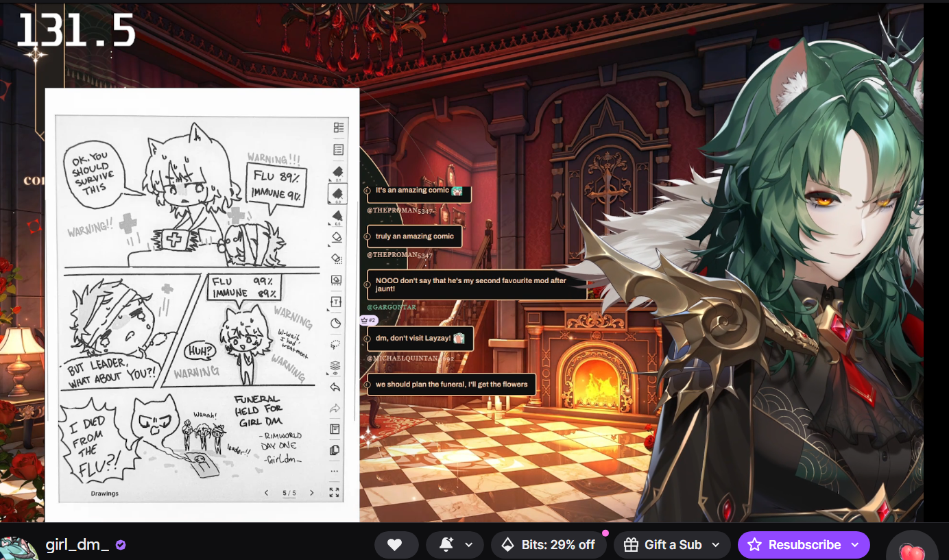The width and height of the screenshot is (949, 560).
Task: Undo the last drawing stroke
Action: 335,387
